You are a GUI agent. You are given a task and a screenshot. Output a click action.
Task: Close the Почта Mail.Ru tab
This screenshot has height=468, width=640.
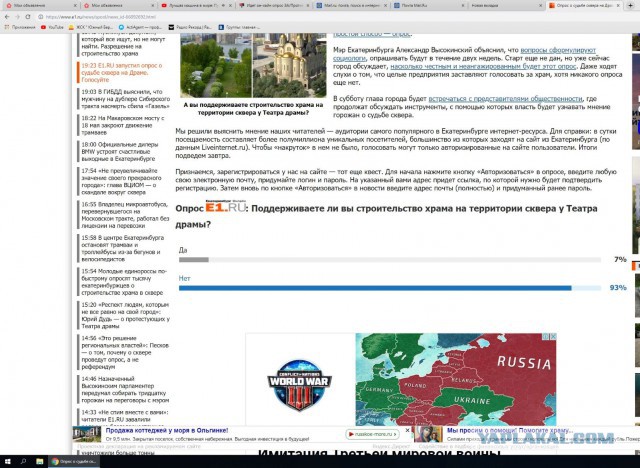[x=463, y=6]
